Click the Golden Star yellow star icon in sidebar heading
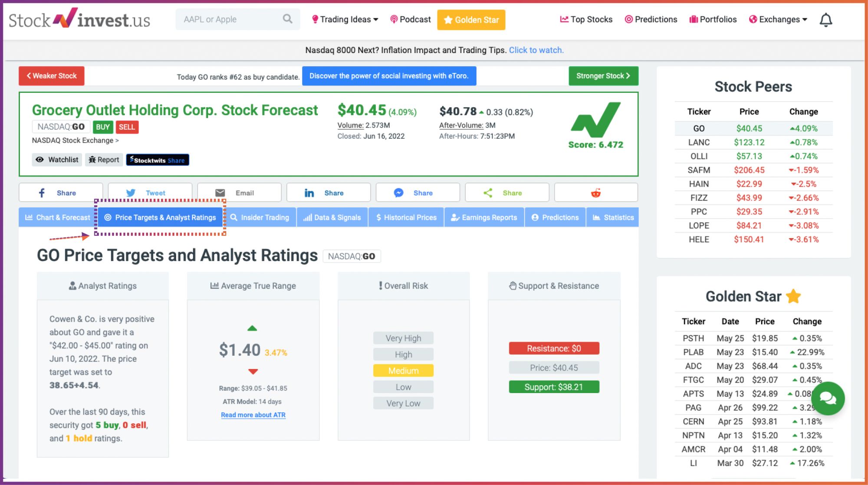The height and width of the screenshot is (485, 868). pyautogui.click(x=793, y=296)
